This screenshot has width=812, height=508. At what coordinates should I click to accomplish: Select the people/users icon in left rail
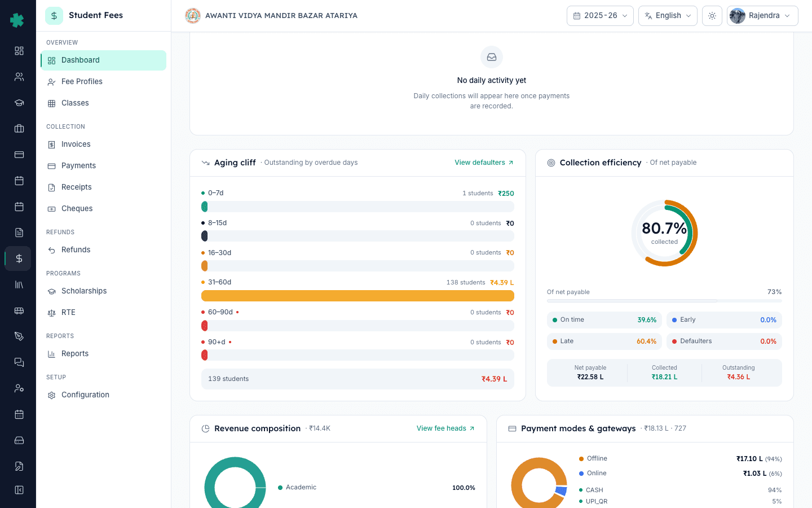click(19, 77)
